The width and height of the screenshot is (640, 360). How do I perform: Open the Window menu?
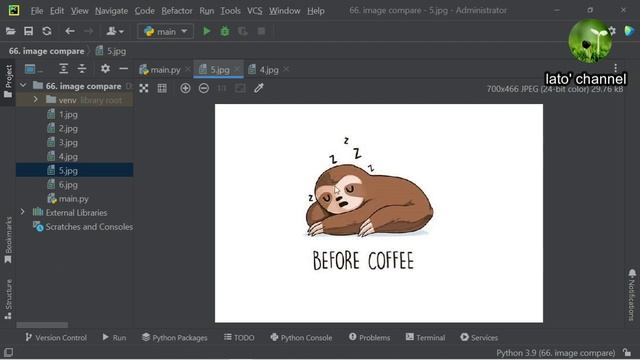(284, 11)
